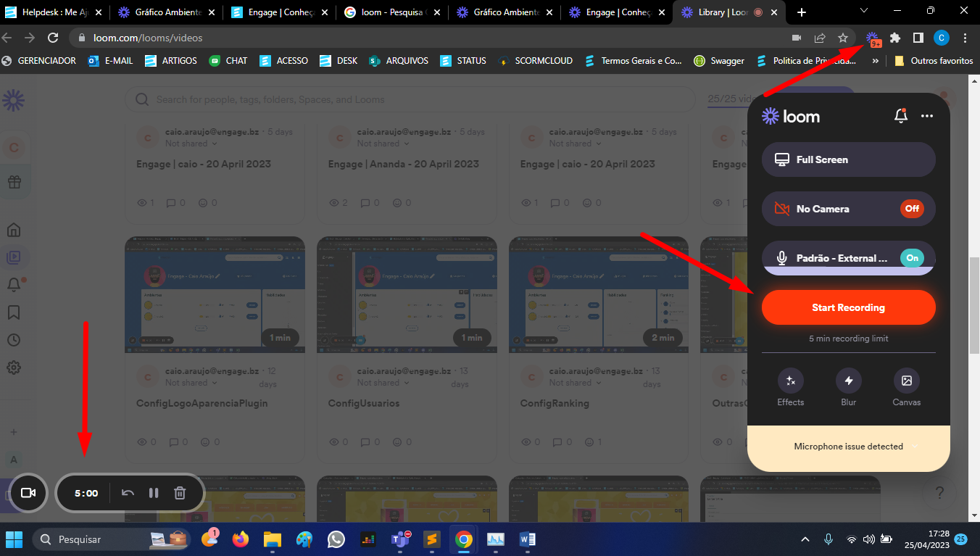Open the ConfigUsuarios video thumbnail
The image size is (980, 556).
click(407, 295)
